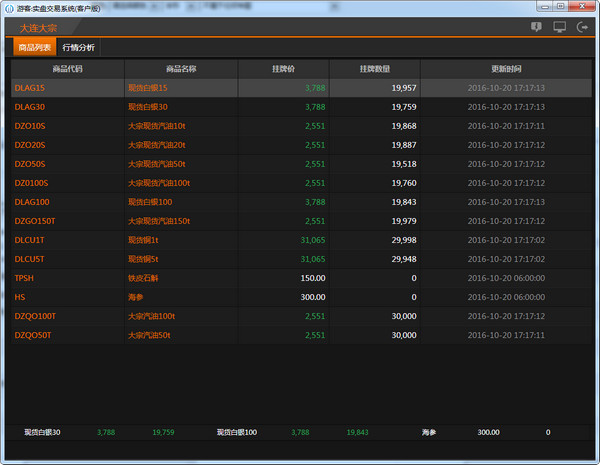Click ticker item 现货白银100 at bottom
Image resolution: width=600 pixels, height=465 pixels.
tap(237, 432)
